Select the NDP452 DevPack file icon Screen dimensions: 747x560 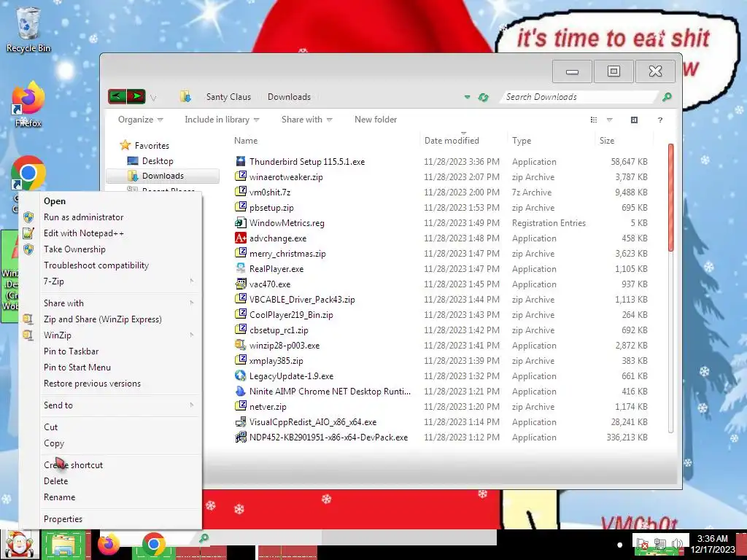(x=241, y=437)
